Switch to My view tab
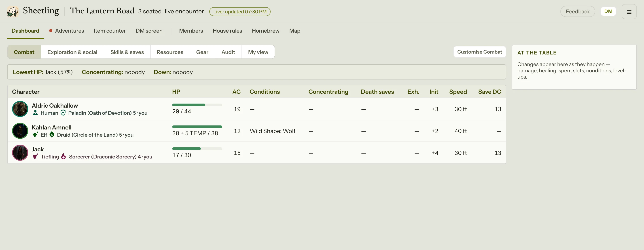The image size is (644, 250). (x=258, y=52)
